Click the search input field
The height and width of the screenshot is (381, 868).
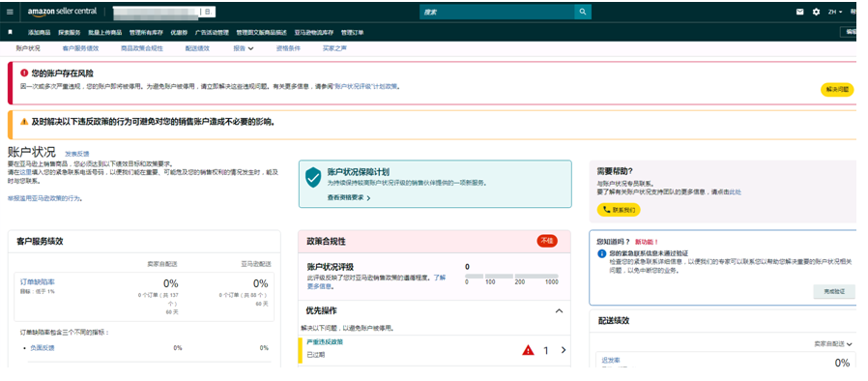pyautogui.click(x=497, y=12)
